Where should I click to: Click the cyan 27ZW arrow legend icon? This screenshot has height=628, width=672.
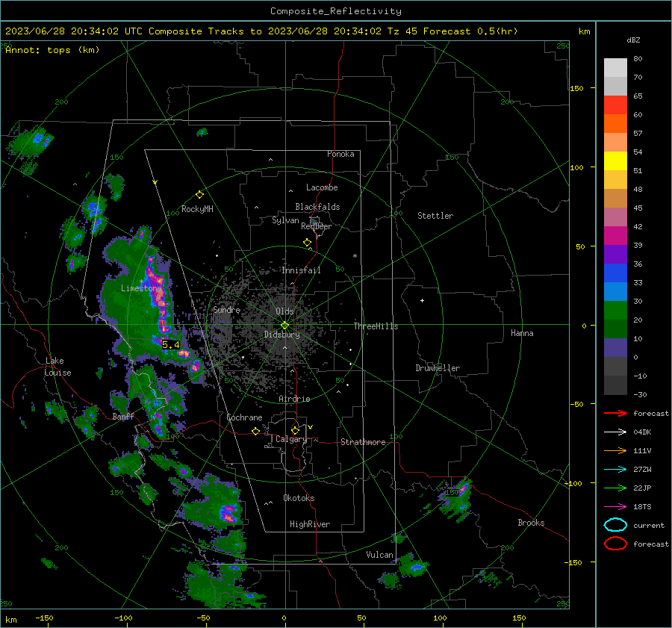pyautogui.click(x=615, y=470)
